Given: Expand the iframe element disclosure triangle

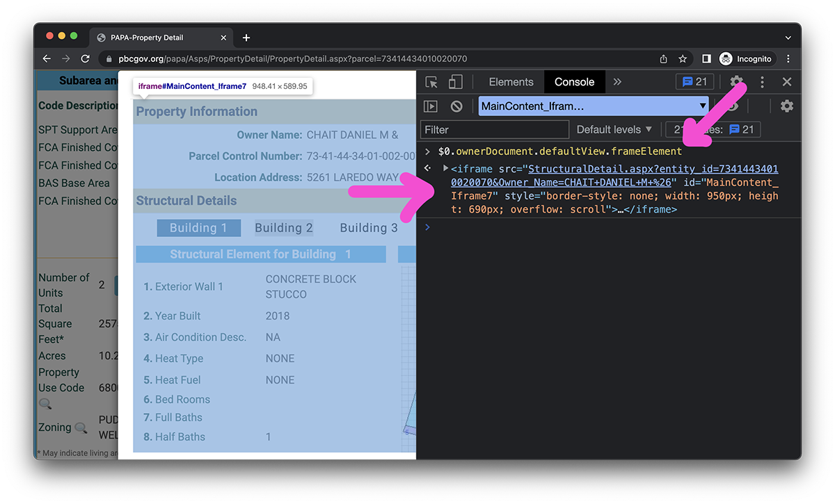Looking at the screenshot, I should 445,168.
